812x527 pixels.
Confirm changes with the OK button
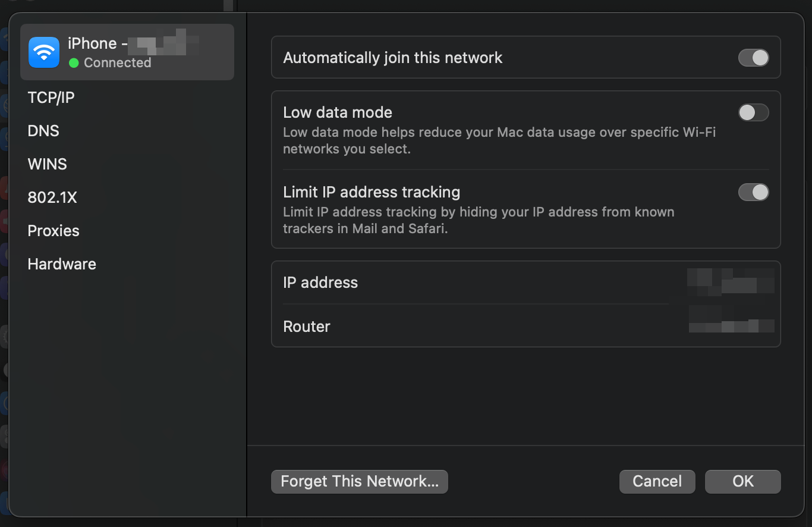[x=742, y=481]
